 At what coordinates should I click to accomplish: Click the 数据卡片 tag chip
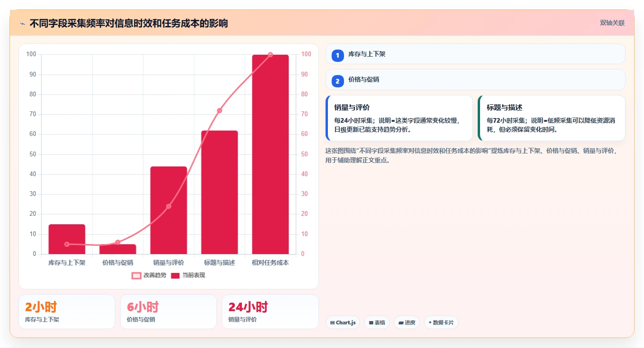point(441,323)
